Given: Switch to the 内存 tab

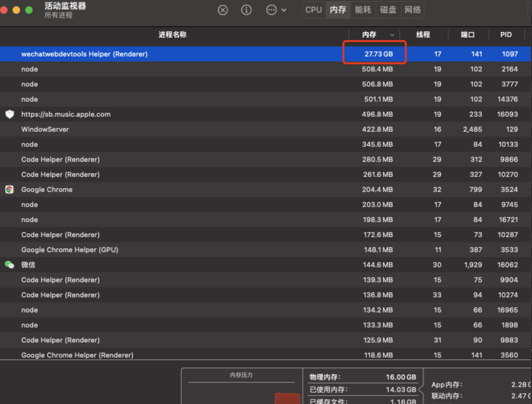Looking at the screenshot, I should pyautogui.click(x=338, y=10).
